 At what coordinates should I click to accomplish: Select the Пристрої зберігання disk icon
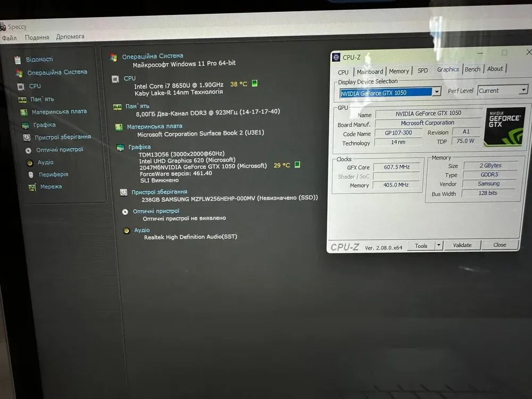tap(27, 137)
